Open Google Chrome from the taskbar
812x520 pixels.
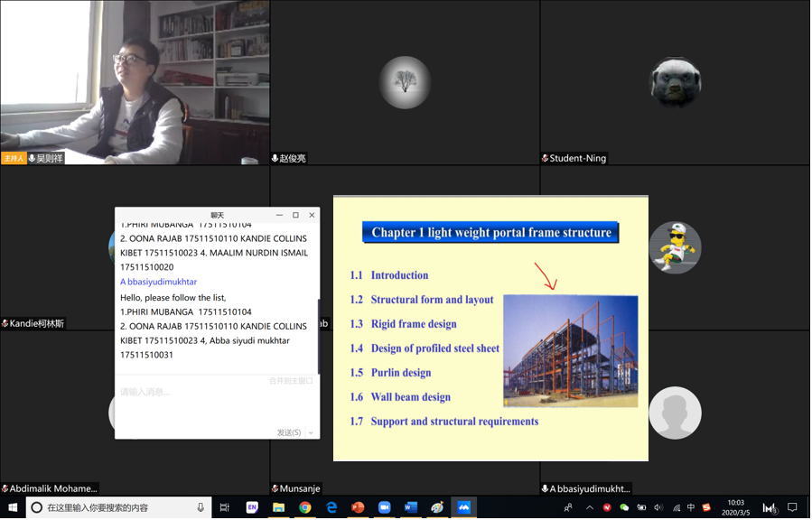coord(305,508)
